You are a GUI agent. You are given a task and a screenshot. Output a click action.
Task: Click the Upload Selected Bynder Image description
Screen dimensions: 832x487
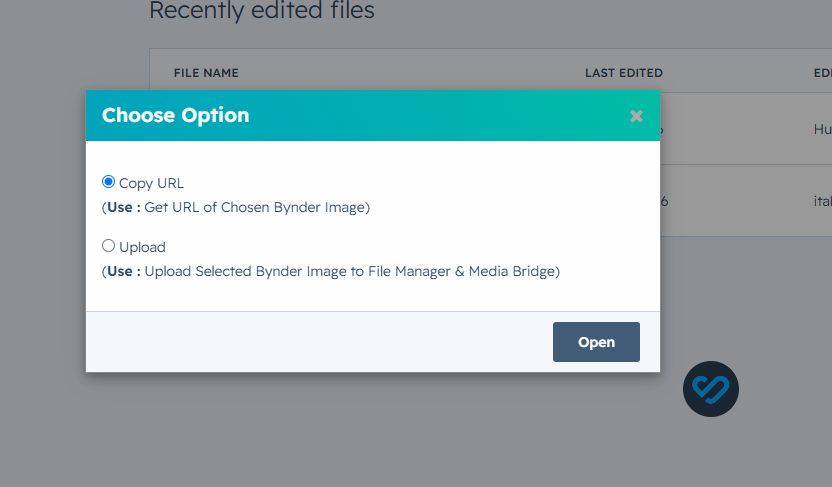352,272
